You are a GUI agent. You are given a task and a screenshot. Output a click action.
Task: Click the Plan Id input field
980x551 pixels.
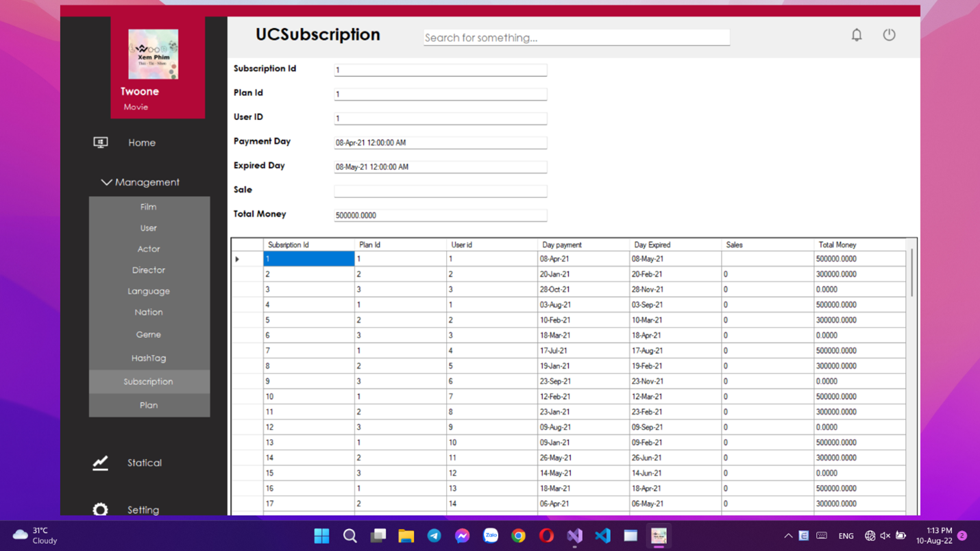tap(441, 94)
